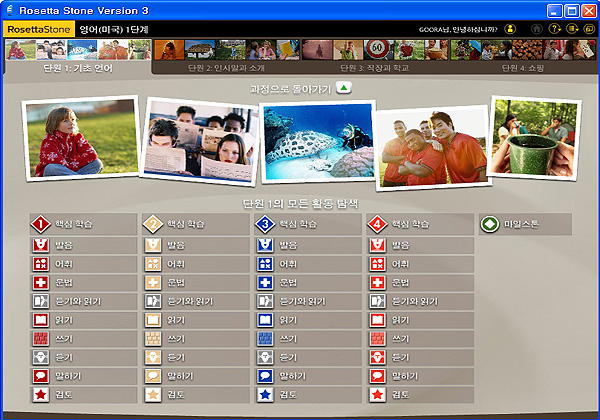Image resolution: width=600 pixels, height=420 pixels.
Task: Select lesson 2 듣기와 읽기 row
Action: 196,301
